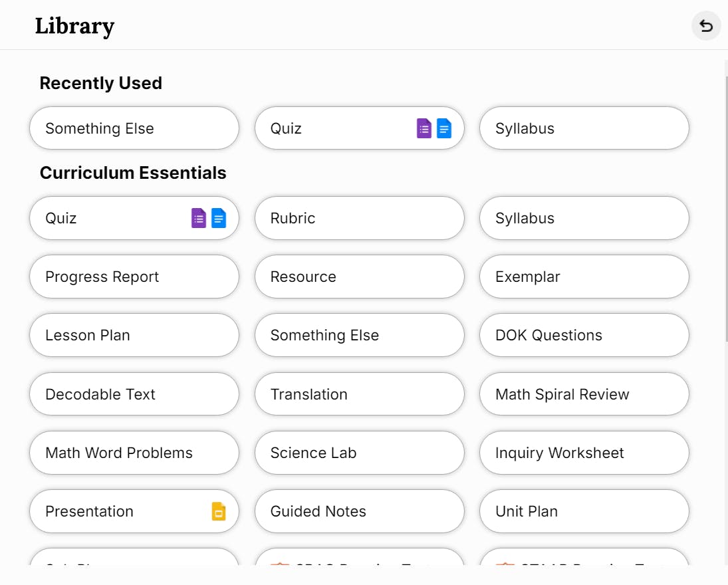Click purple Forms icon on Curriculum Essentials Quiz
The height and width of the screenshot is (585, 728).
point(199,218)
